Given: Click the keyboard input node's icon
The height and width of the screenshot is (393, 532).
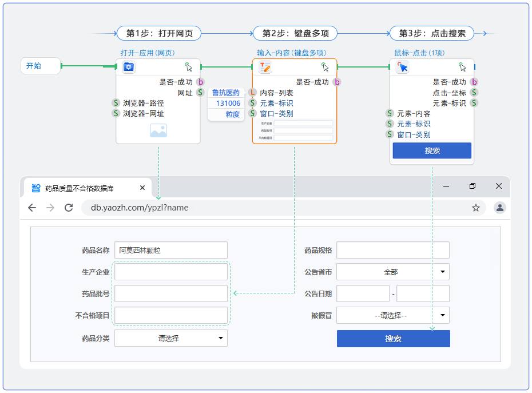Looking at the screenshot, I should coord(265,68).
